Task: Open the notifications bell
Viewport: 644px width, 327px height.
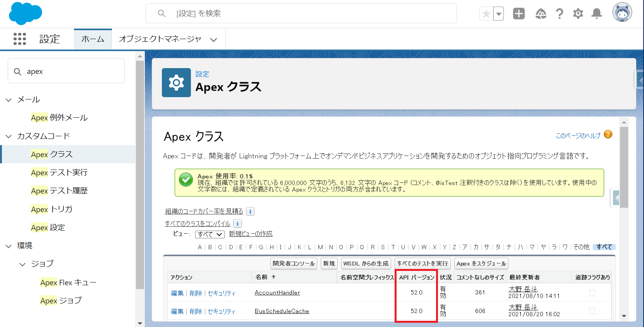Action: pos(597,14)
